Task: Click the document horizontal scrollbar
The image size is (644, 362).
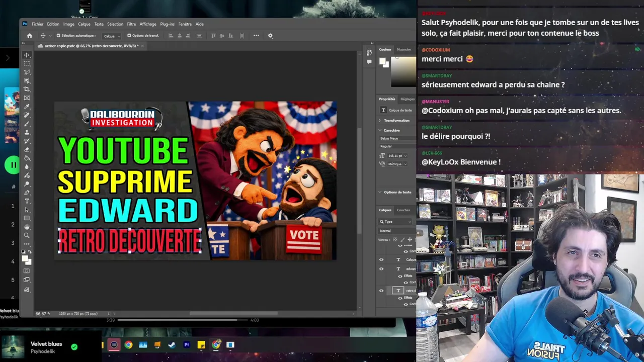Action: (233, 314)
